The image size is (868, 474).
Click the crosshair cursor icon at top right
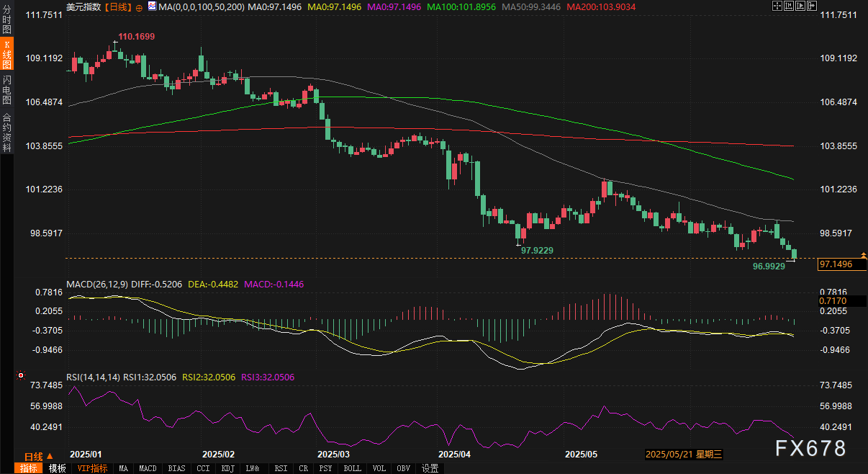coord(777,6)
